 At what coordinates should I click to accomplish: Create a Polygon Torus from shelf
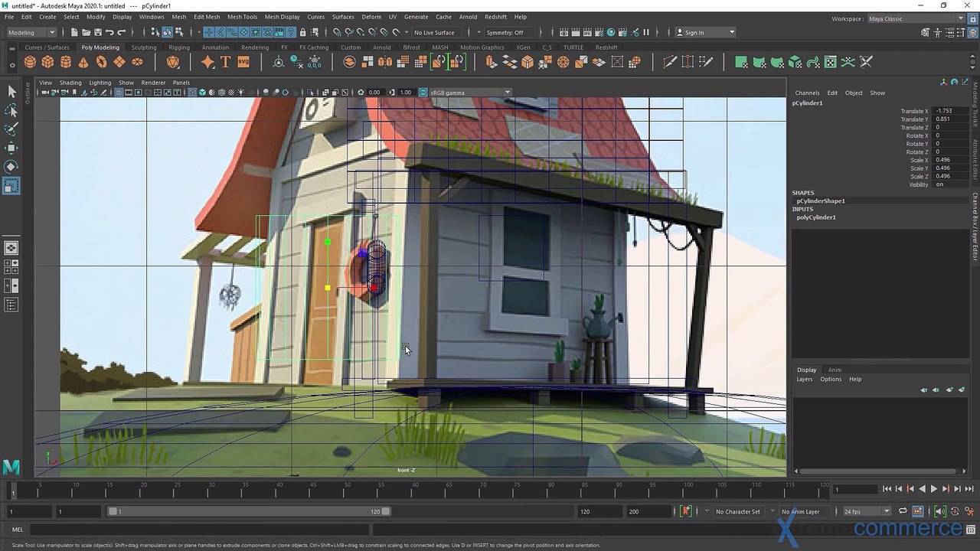[x=101, y=62]
